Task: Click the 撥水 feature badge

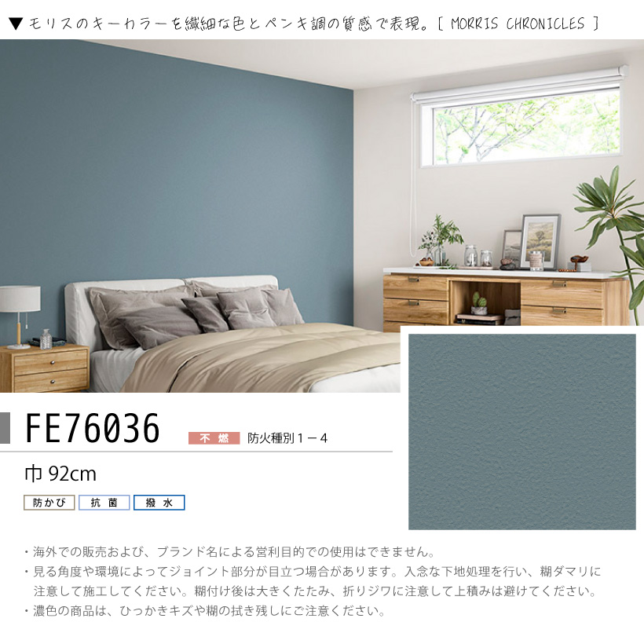Action: point(159,503)
